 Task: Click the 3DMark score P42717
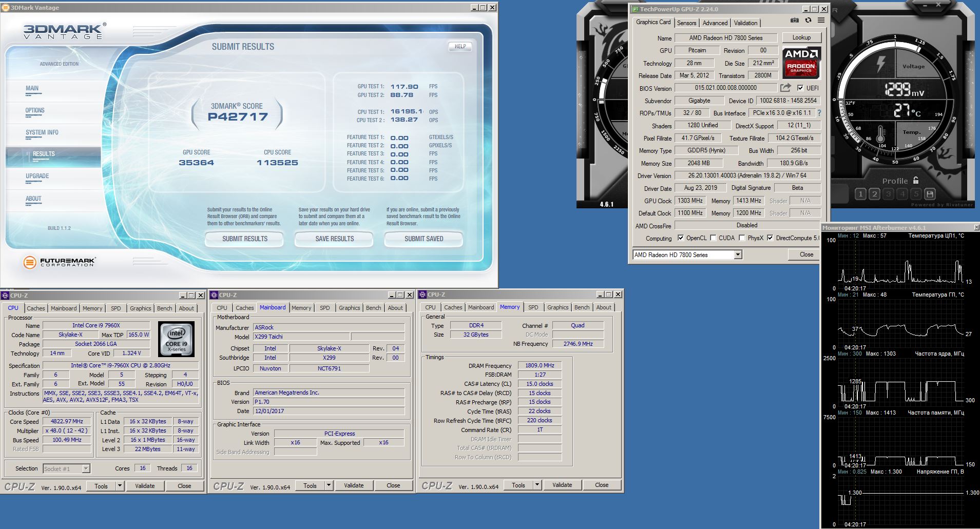[x=237, y=116]
